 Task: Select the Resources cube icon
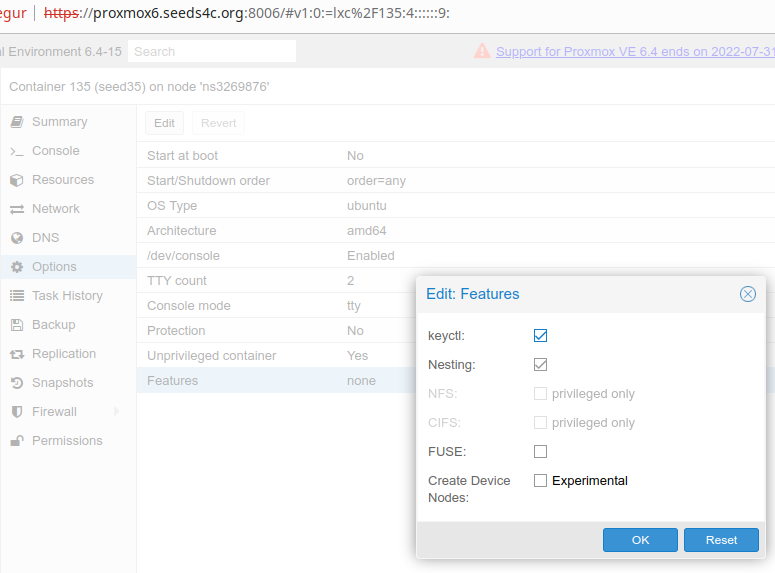16,180
